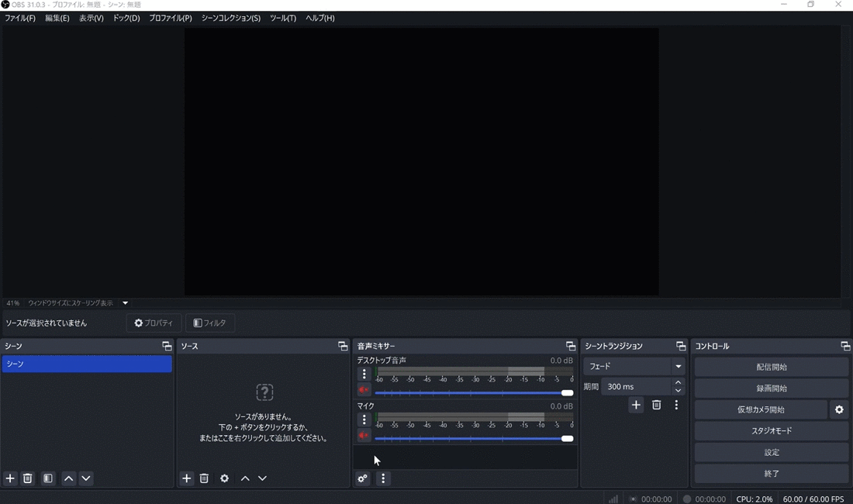Open the シーンコレクション(S) menu
Viewport: 853px width, 504px height.
pyautogui.click(x=230, y=18)
